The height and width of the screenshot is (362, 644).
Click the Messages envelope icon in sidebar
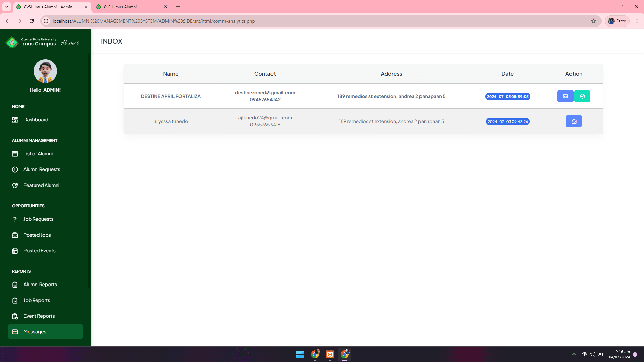point(15,332)
